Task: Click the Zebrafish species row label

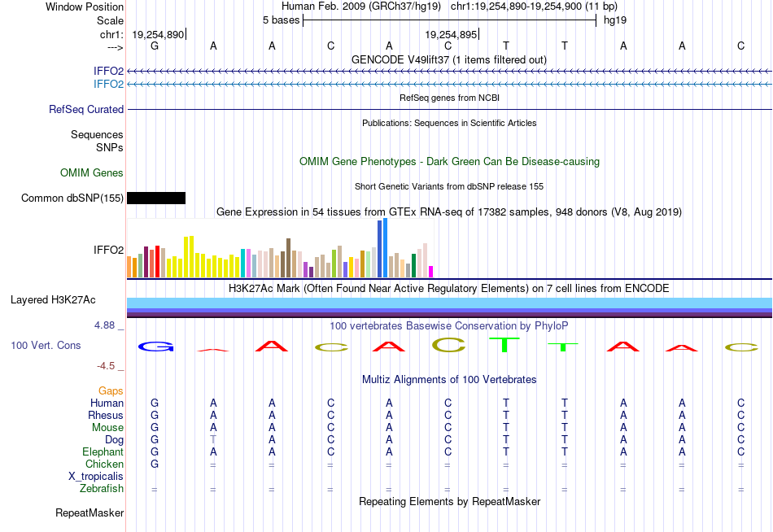Action: tap(102, 489)
